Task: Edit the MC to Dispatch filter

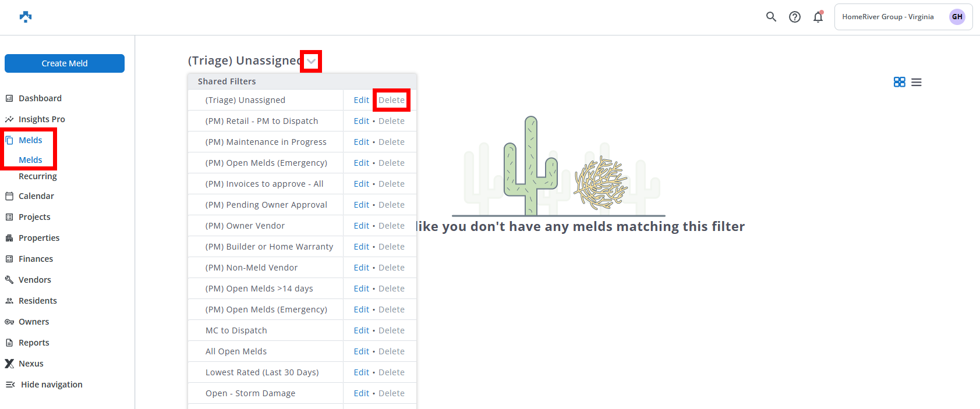Action: [361, 330]
